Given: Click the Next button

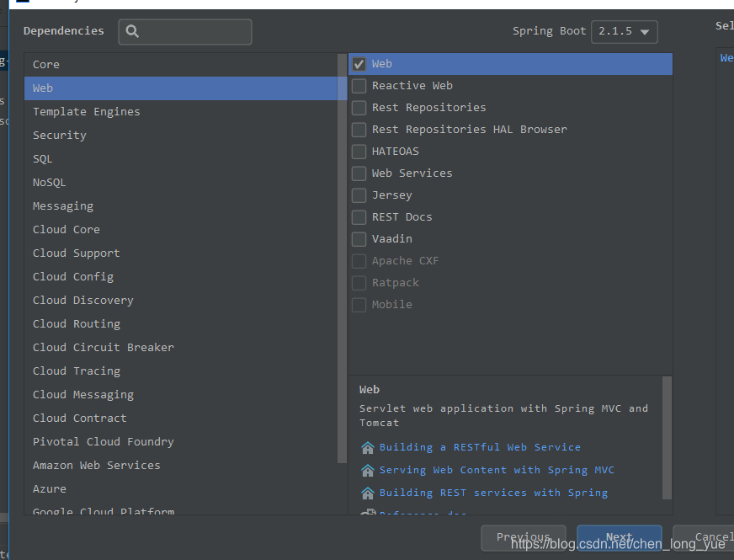Looking at the screenshot, I should [620, 537].
